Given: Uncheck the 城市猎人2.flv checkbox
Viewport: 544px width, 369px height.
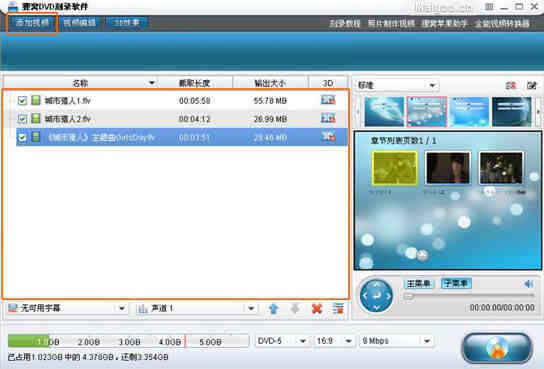Looking at the screenshot, I should (x=22, y=119).
